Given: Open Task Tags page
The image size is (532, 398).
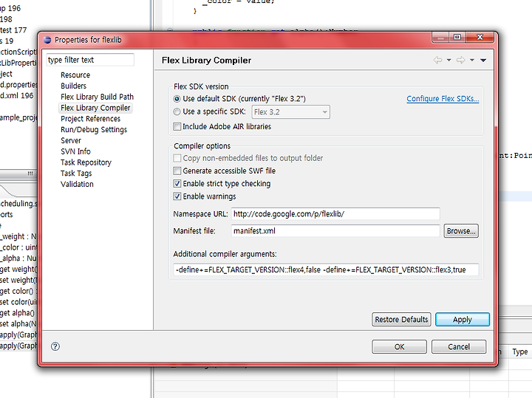Looking at the screenshot, I should [x=76, y=174].
